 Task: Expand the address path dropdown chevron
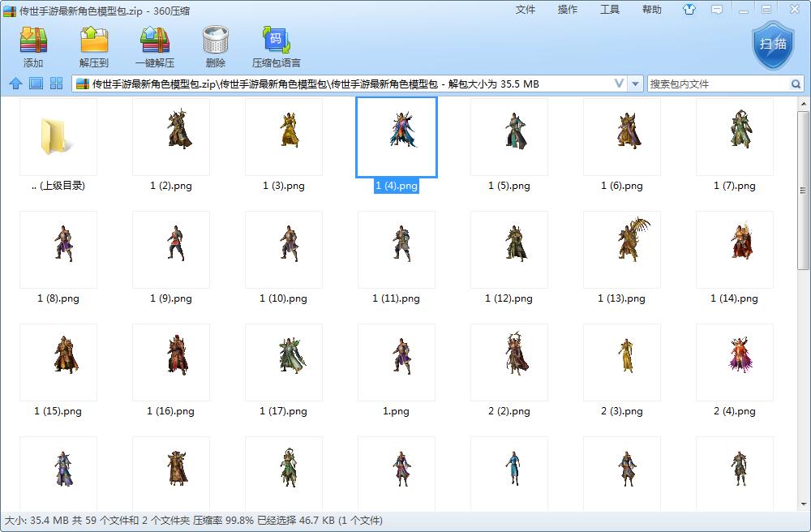(619, 84)
